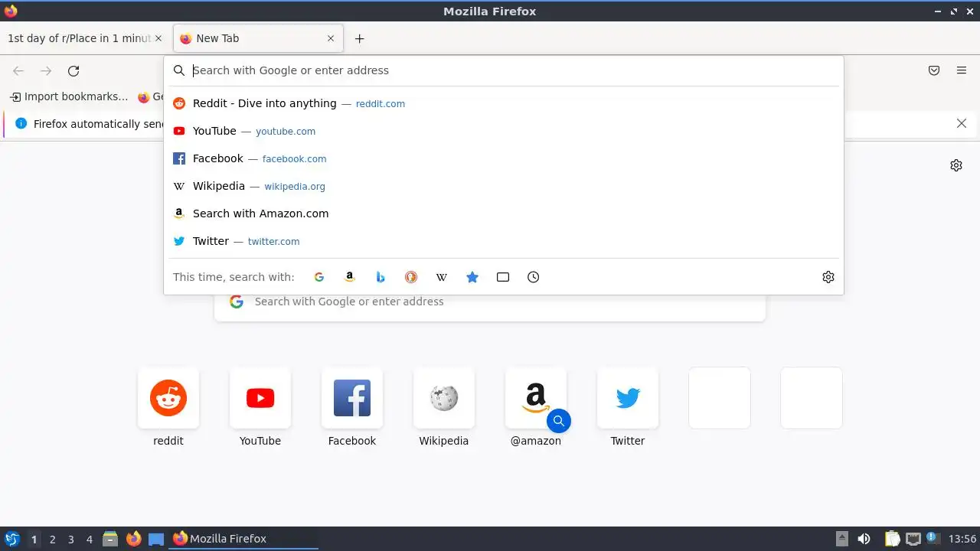Open the clock showing 13:56

click(x=962, y=539)
